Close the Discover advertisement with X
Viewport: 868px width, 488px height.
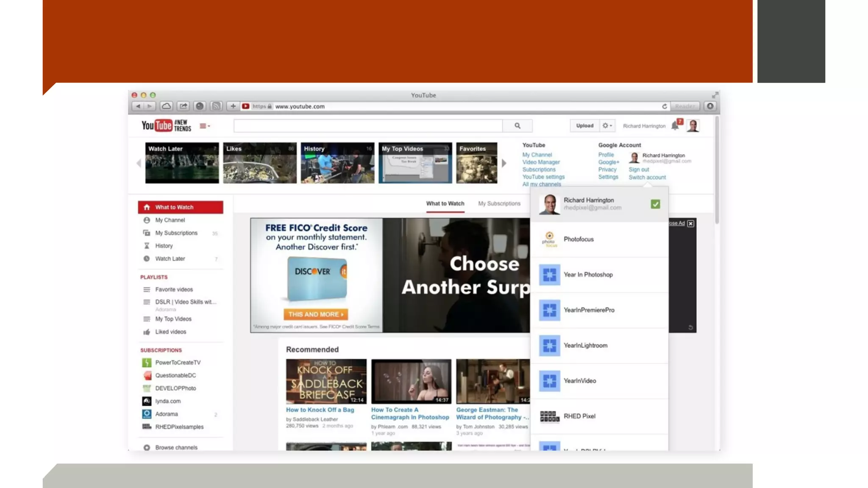[690, 223]
